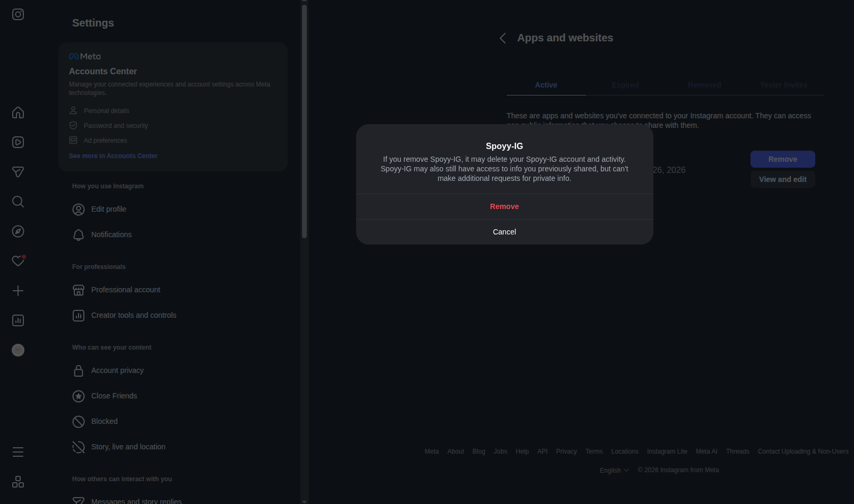Click the Edit profile person icon
The width and height of the screenshot is (854, 504).
coord(79,210)
